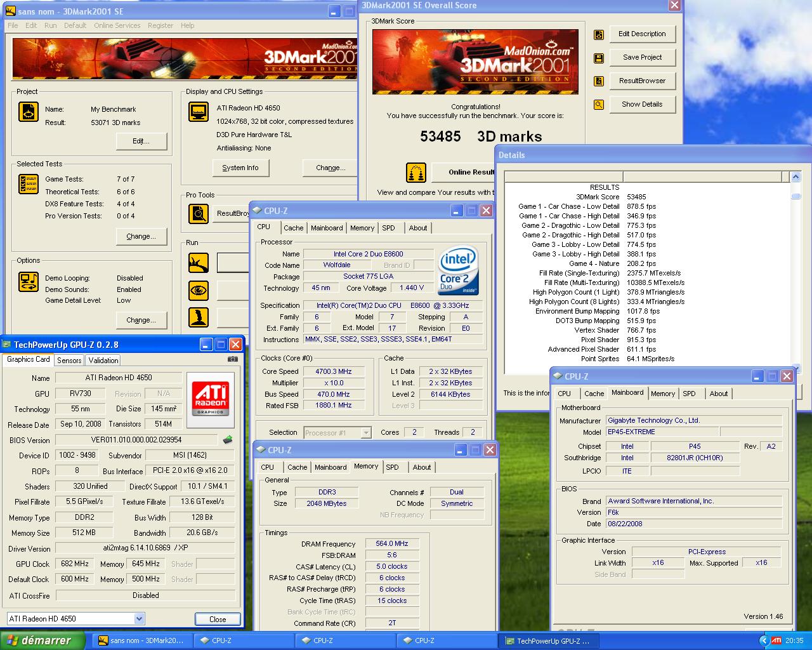Screen dimensions: 812x650
Task: Click scroll up arrow in Details panel
Action: [796, 176]
